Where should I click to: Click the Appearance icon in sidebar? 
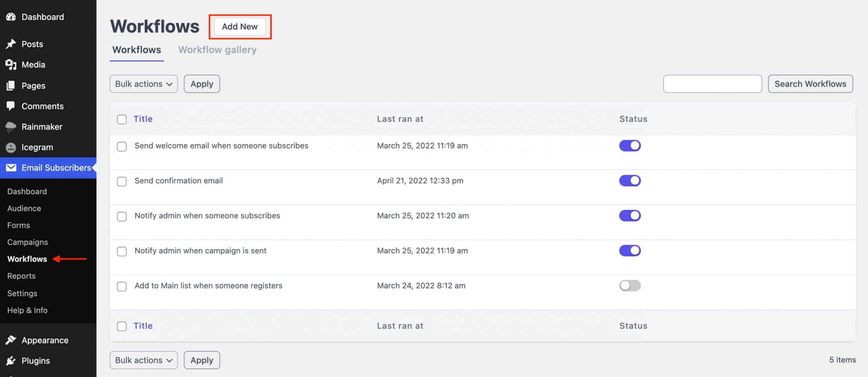11,340
